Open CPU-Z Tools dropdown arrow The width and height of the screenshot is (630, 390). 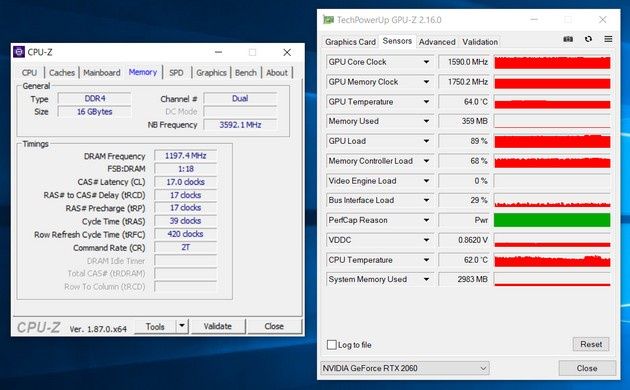(182, 326)
